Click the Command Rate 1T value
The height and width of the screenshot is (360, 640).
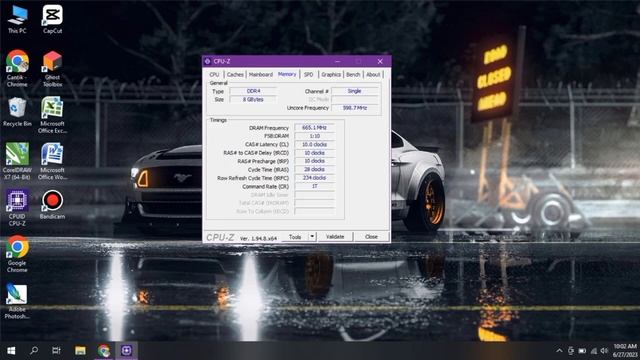pos(314,186)
